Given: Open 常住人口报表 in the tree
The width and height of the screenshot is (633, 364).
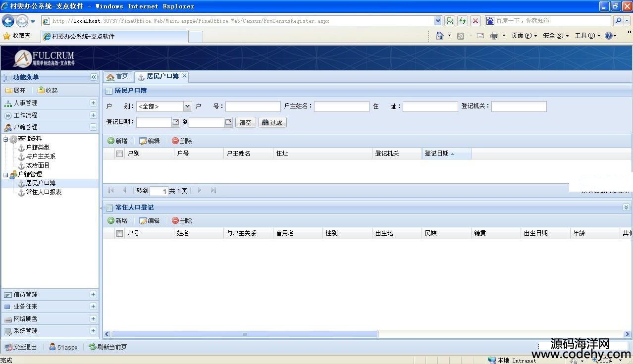Looking at the screenshot, I should click(44, 192).
